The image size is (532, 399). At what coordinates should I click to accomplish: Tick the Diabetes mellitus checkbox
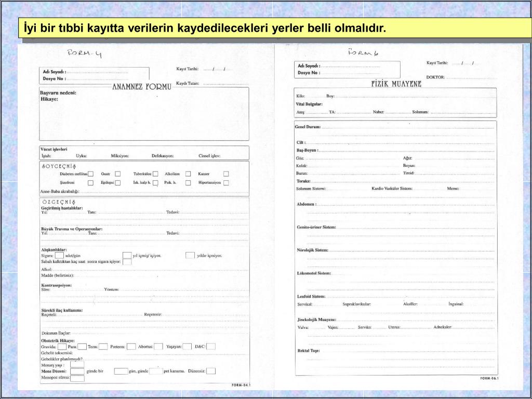90,174
